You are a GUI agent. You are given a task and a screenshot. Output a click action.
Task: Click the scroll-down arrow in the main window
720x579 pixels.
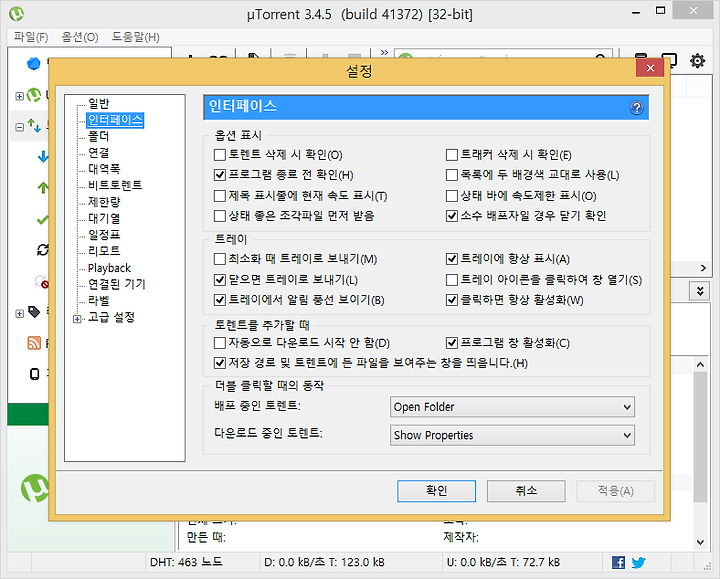700,542
